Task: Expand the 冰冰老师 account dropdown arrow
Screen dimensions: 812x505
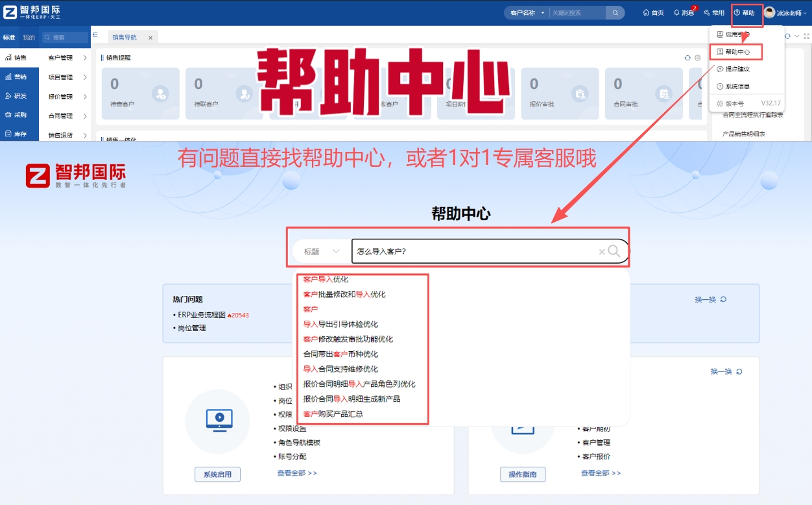Action: click(x=806, y=13)
